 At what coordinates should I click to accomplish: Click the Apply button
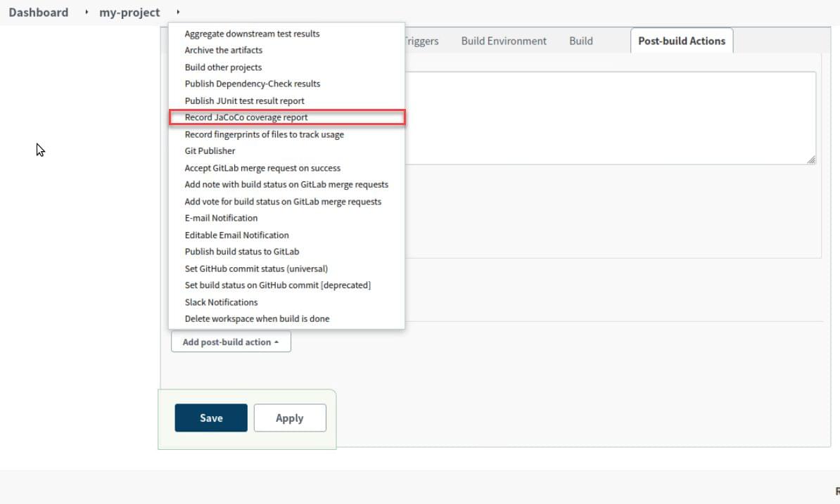[x=290, y=418]
